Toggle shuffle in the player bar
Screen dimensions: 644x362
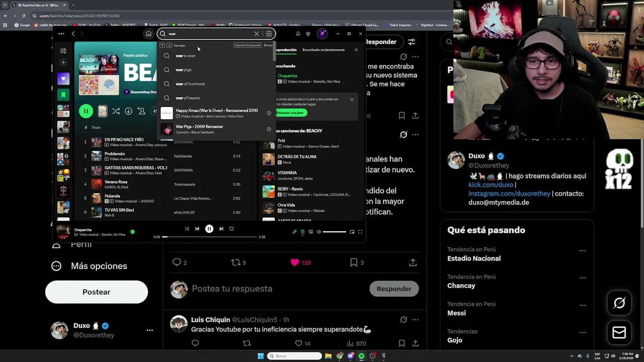pyautogui.click(x=187, y=229)
